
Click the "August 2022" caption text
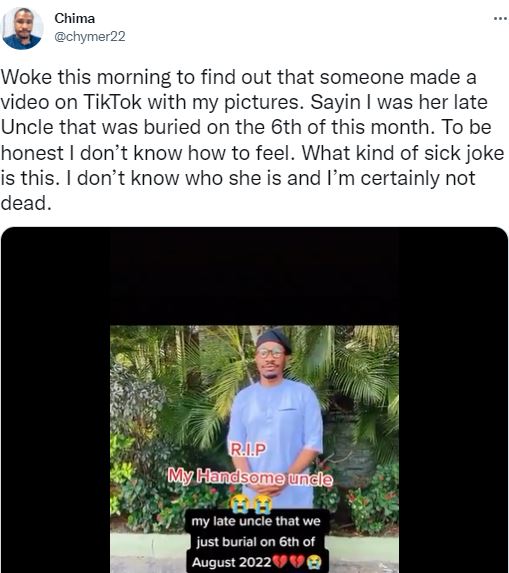point(232,562)
